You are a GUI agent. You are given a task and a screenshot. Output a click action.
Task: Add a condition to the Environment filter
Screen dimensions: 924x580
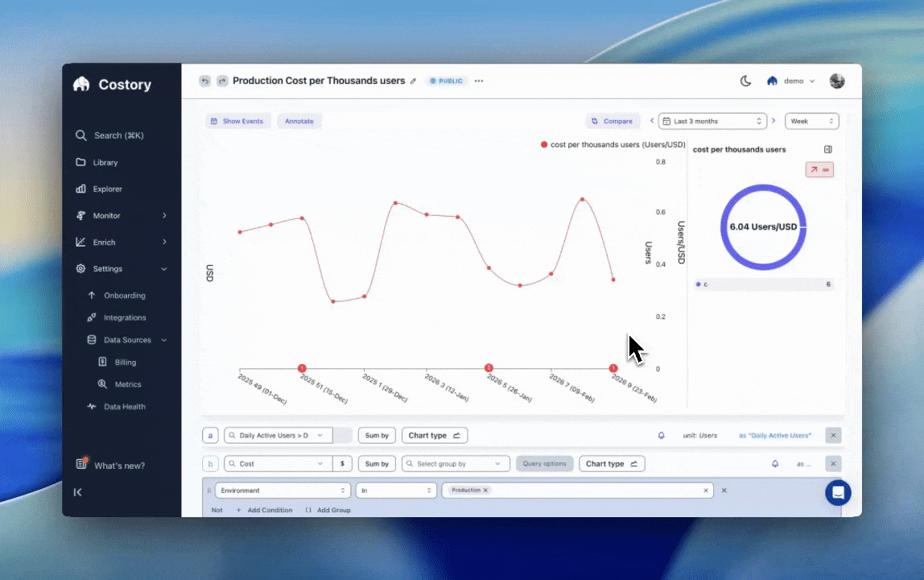270,510
